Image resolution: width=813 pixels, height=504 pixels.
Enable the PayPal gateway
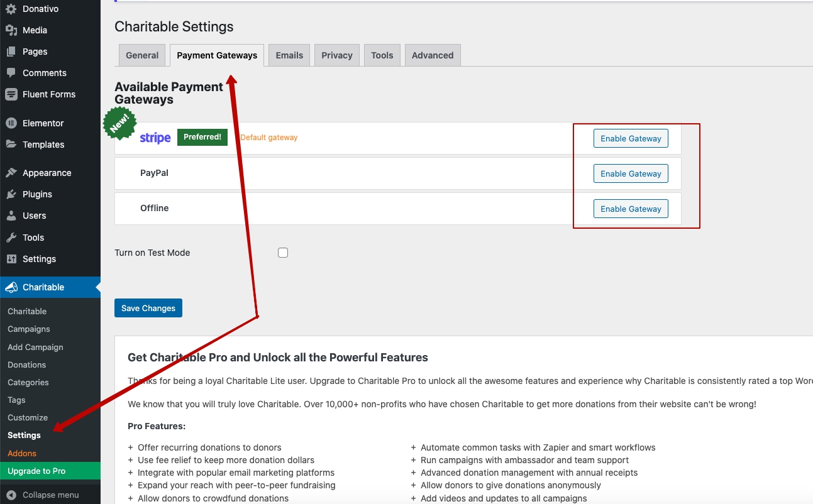(x=631, y=173)
